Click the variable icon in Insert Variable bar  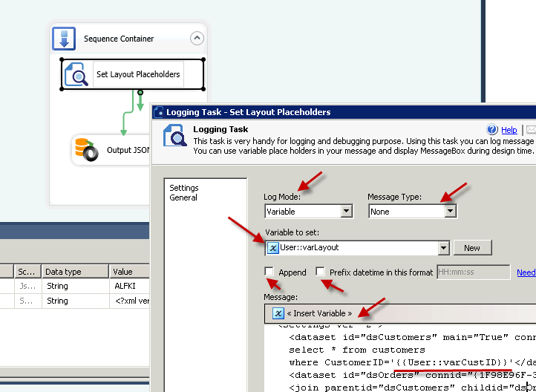(278, 313)
